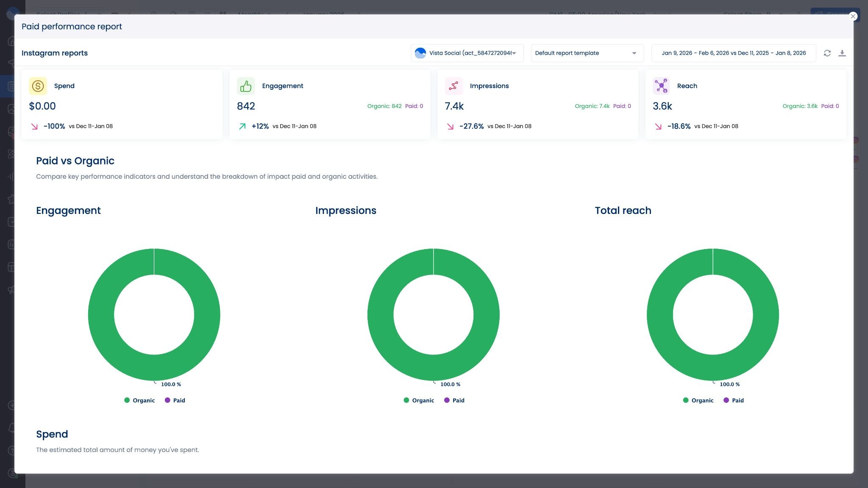The width and height of the screenshot is (868, 488).
Task: Click the Impressions graph icon
Action: coord(453,86)
